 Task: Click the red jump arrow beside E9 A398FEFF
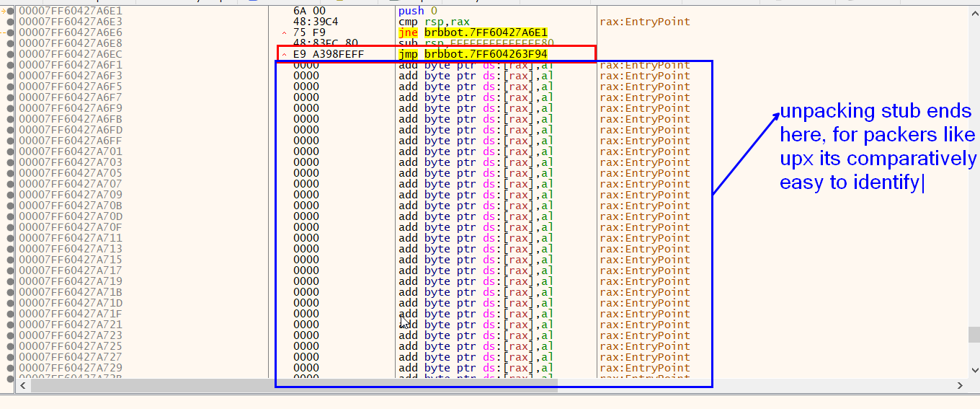[284, 54]
